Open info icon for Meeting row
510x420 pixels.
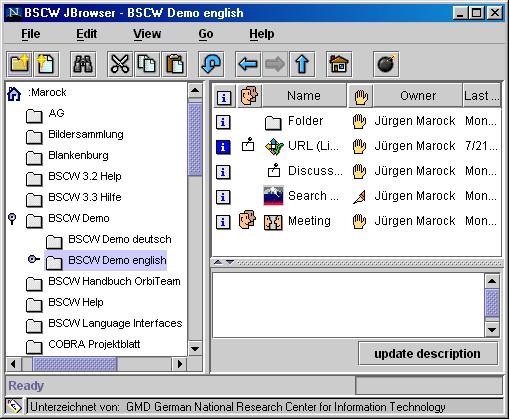tap(223, 222)
